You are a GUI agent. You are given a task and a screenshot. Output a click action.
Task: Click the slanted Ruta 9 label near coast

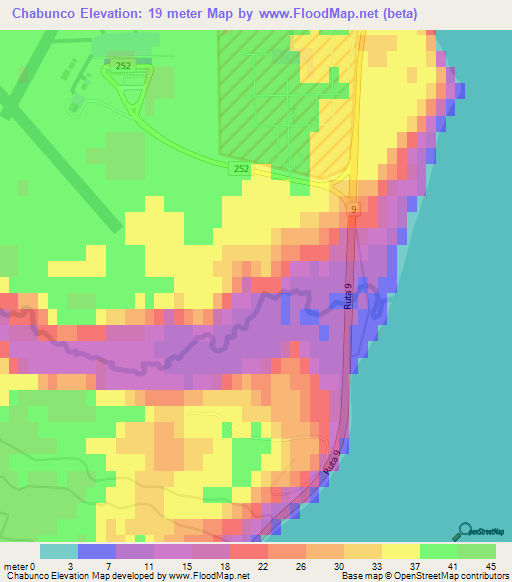tap(332, 462)
